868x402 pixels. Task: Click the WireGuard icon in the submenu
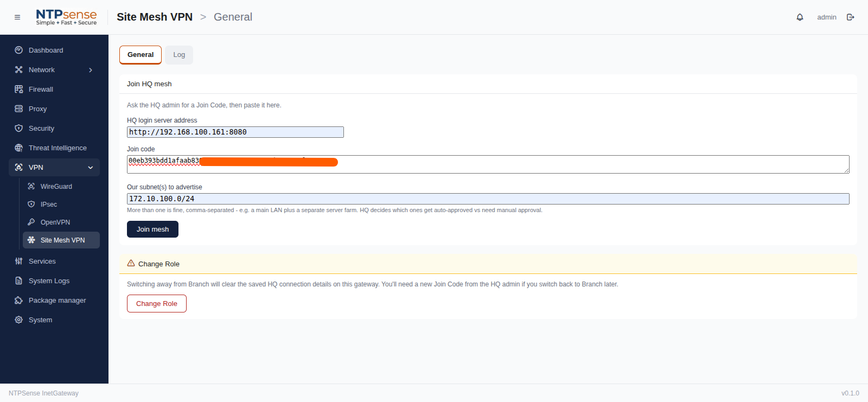[x=31, y=186]
